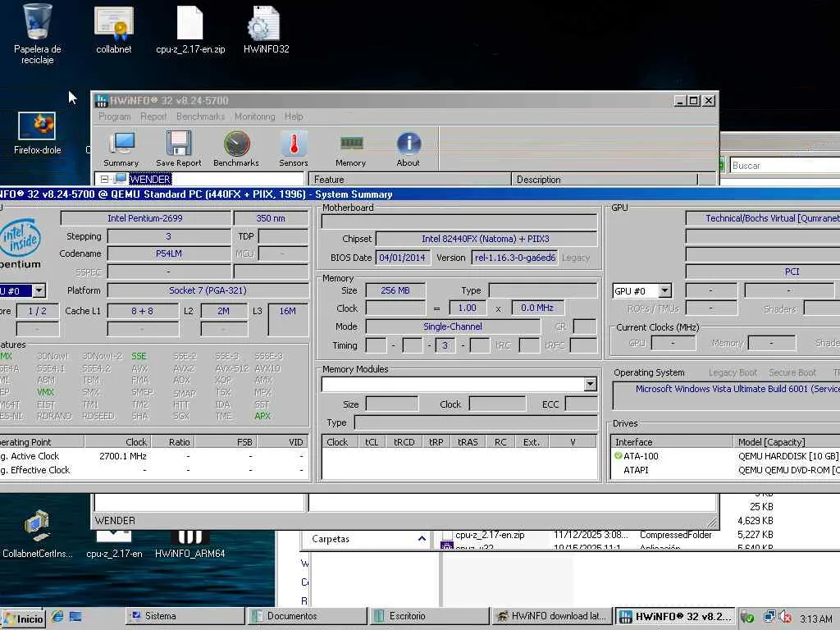Click the Memory chip toolbar icon
Screen dimensions: 840x630
pos(350,148)
